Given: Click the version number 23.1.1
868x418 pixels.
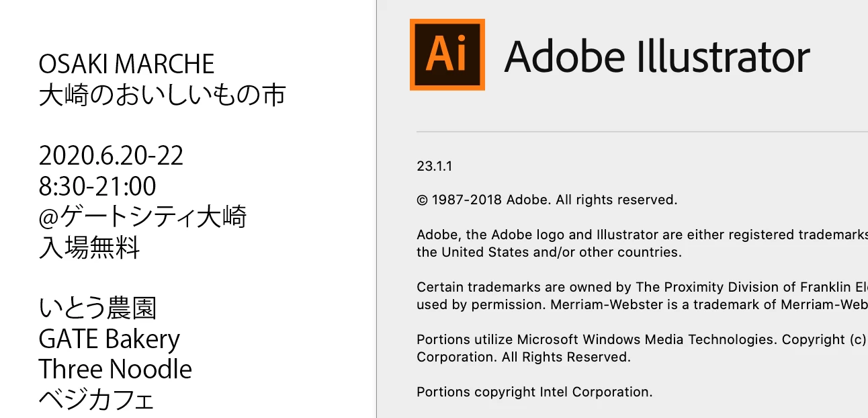Looking at the screenshot, I should 435,167.
